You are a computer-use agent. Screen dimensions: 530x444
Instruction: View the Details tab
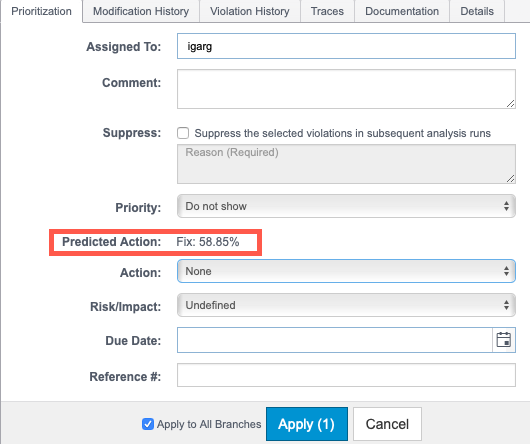click(x=477, y=11)
